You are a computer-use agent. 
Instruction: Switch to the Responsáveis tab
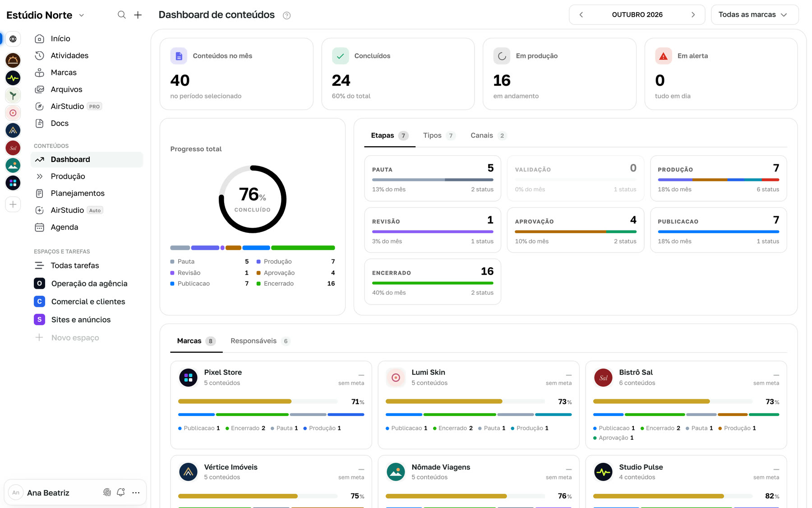260,341
